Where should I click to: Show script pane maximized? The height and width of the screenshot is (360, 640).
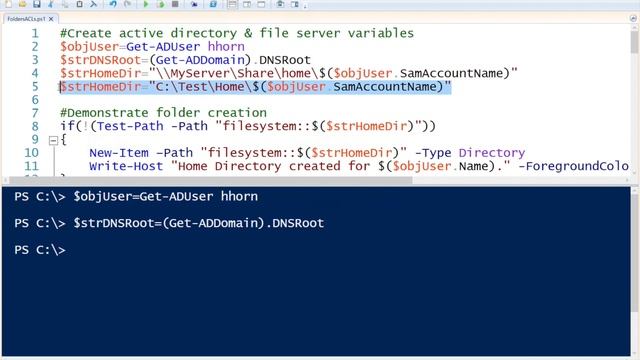point(261,4)
